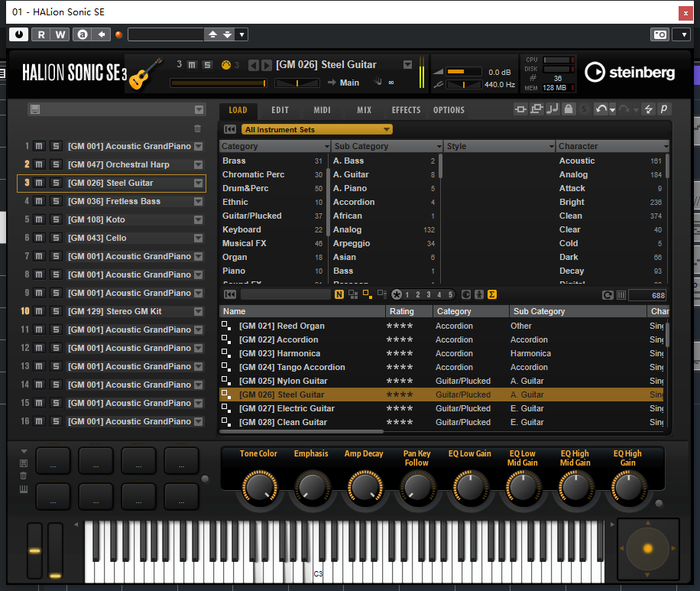The height and width of the screenshot is (591, 700).
Task: Click the Steinberg logo
Action: click(630, 72)
